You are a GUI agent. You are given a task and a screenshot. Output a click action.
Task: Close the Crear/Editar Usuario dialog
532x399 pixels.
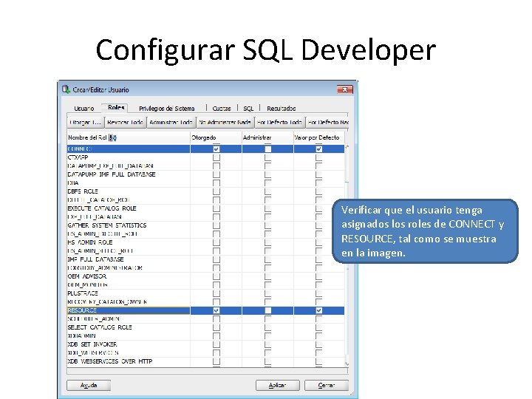pyautogui.click(x=345, y=89)
